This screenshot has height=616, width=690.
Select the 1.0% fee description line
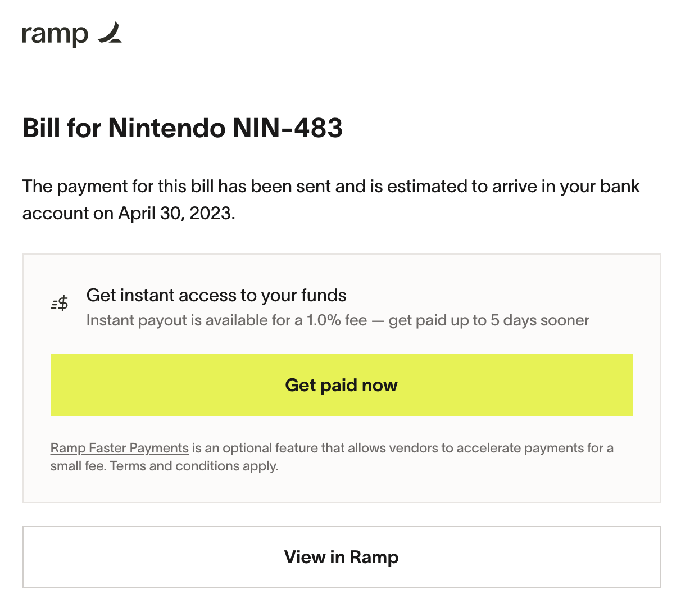(x=337, y=320)
